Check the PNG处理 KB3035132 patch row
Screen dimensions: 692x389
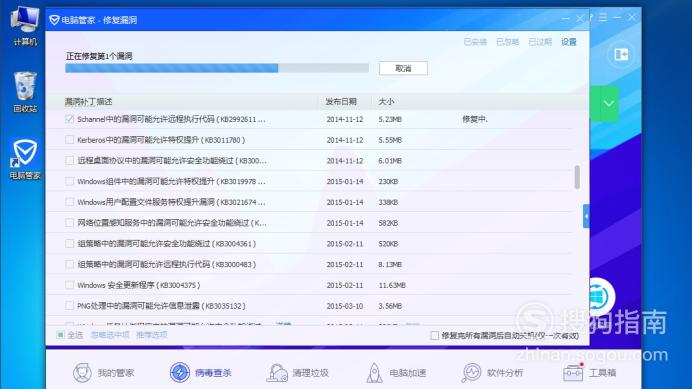(x=69, y=306)
